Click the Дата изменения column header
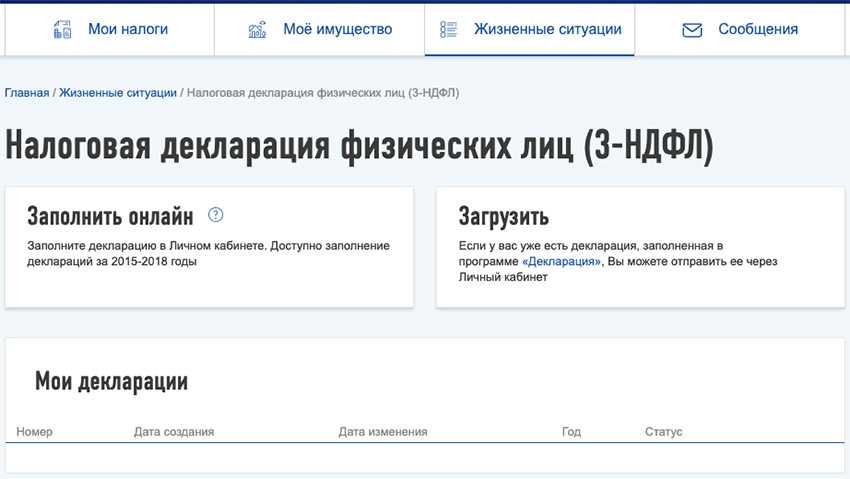The height and width of the screenshot is (479, 850). (383, 432)
